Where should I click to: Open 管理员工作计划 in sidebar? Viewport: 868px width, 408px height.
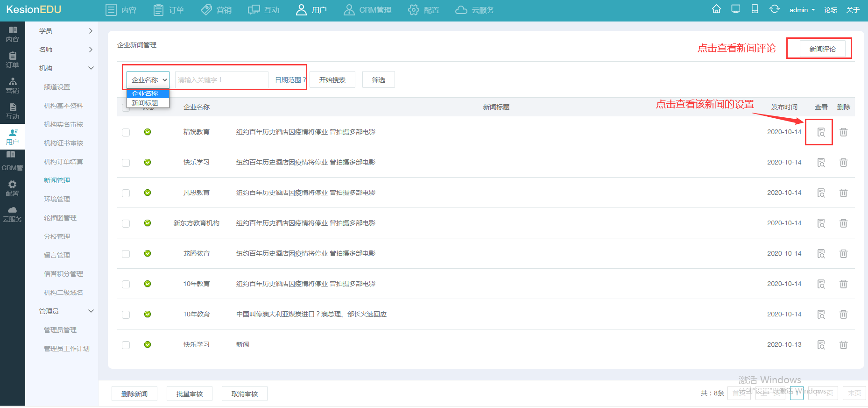click(67, 349)
